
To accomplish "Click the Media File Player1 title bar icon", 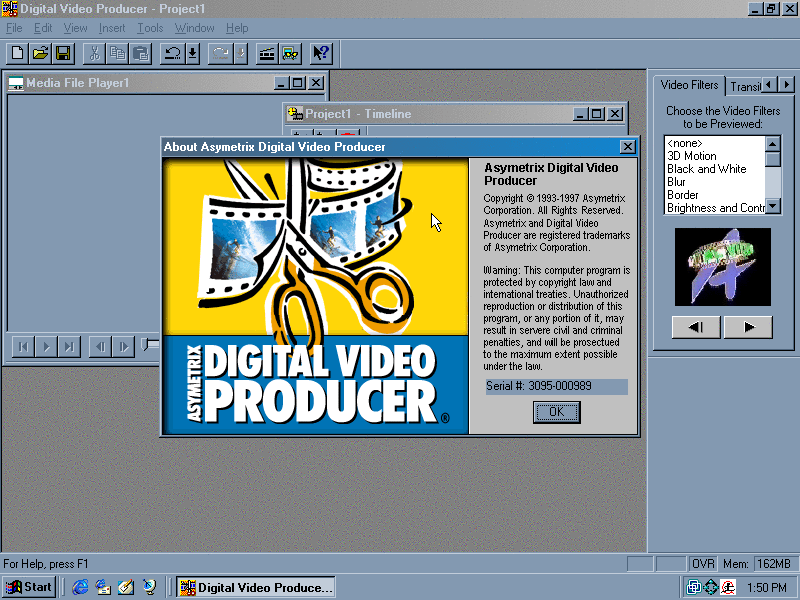I will [x=16, y=83].
